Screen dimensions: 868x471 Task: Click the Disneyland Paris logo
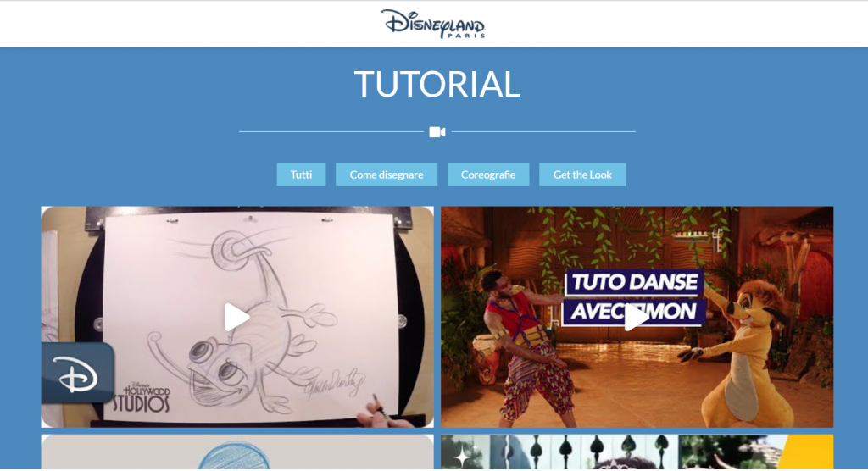433,24
